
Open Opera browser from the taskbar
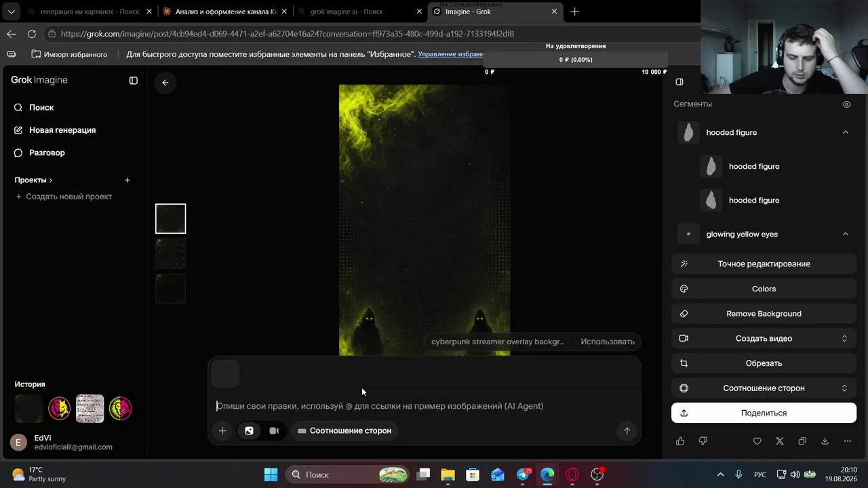tap(572, 474)
